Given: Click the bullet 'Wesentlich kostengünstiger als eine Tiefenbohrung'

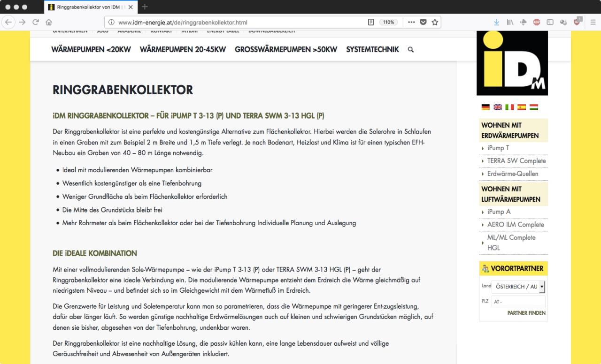Looking at the screenshot, I should coord(132,183).
